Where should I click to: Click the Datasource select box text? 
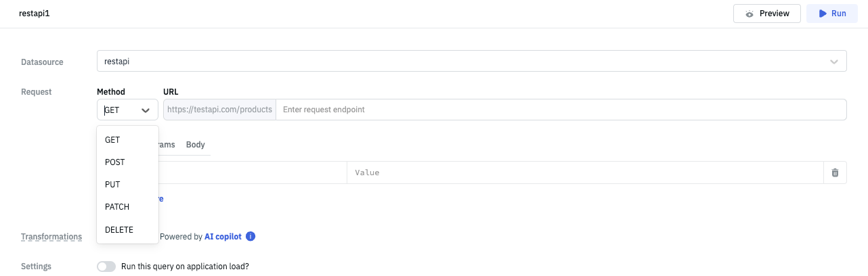coord(117,62)
